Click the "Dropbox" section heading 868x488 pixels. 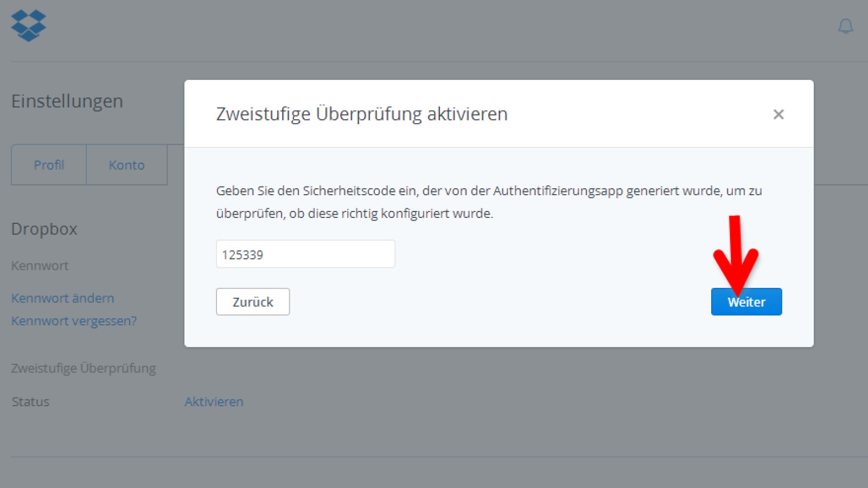coord(44,229)
